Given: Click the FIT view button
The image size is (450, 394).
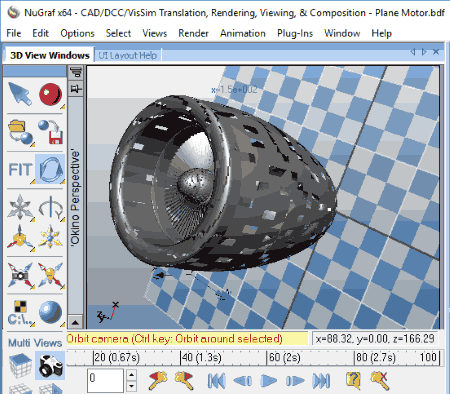Looking at the screenshot, I should (20, 169).
